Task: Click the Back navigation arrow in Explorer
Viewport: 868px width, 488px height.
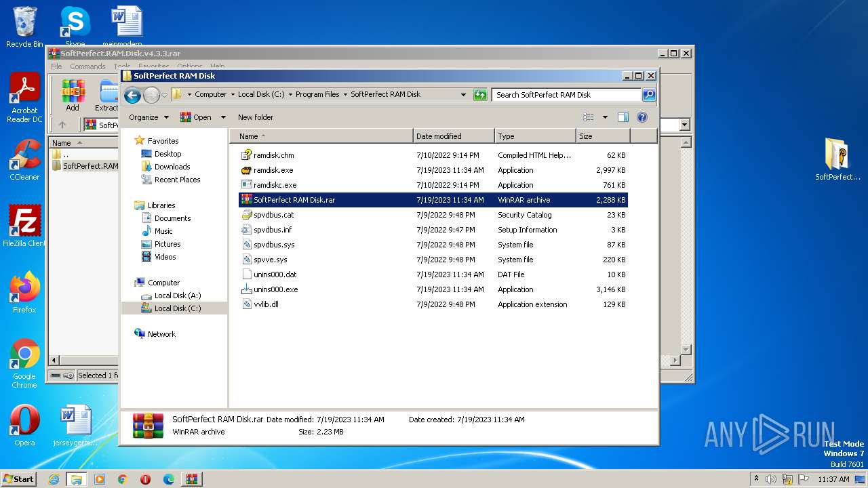Action: [x=132, y=95]
